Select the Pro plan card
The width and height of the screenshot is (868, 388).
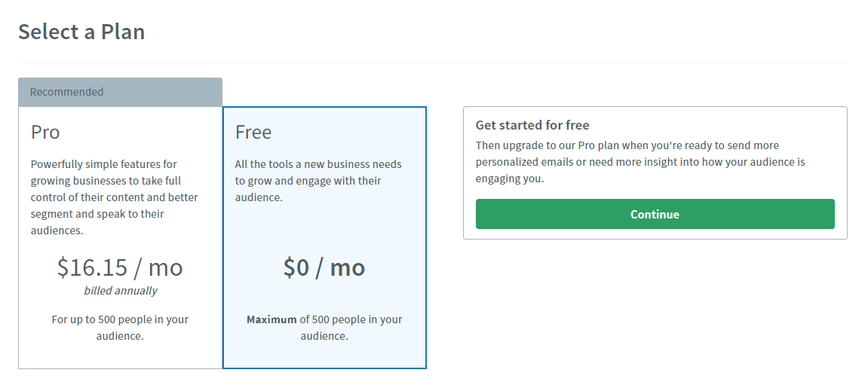tap(120, 237)
